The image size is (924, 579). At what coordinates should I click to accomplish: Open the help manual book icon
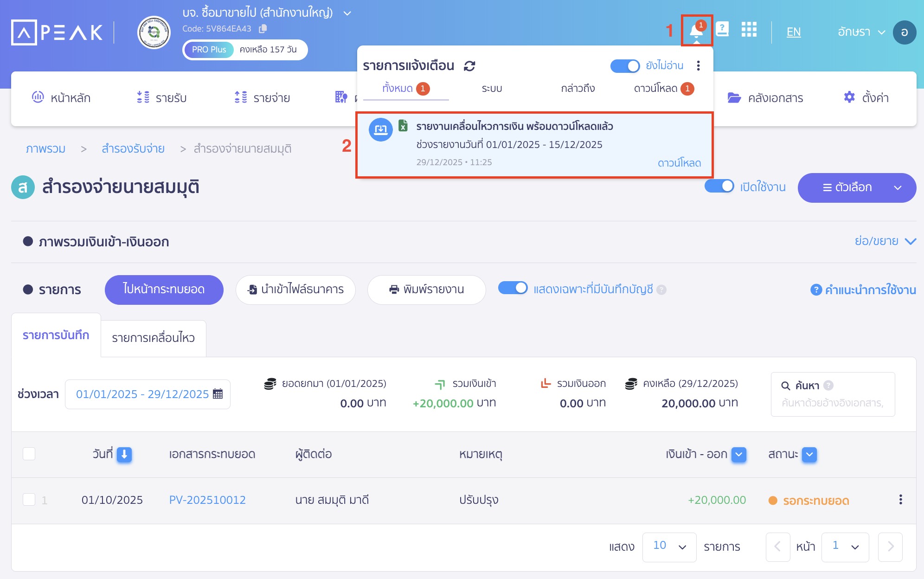[x=722, y=30]
